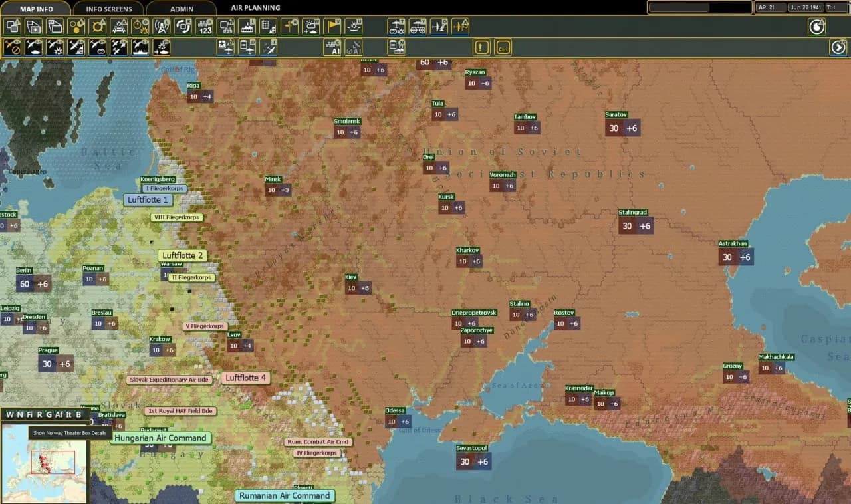The width and height of the screenshot is (851, 504).
Task: Click the crossed airplanes icon marked I
Action: coord(268,47)
